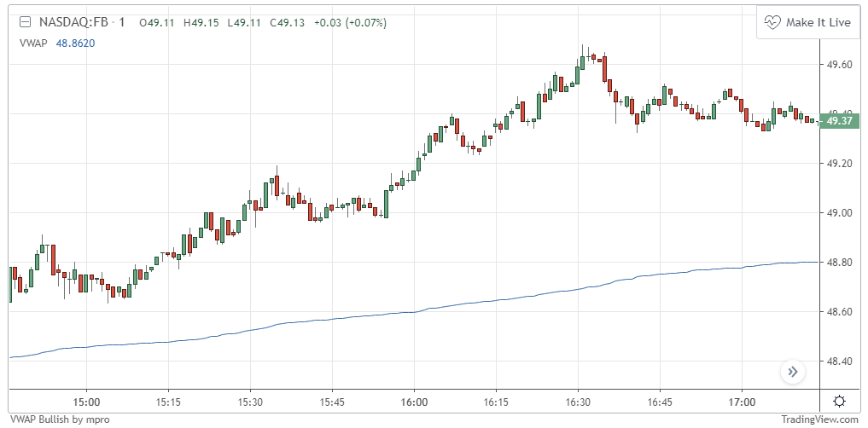This screenshot has width=868, height=428.
Task: Click the VWAP value 48.8620
Action: [75, 41]
